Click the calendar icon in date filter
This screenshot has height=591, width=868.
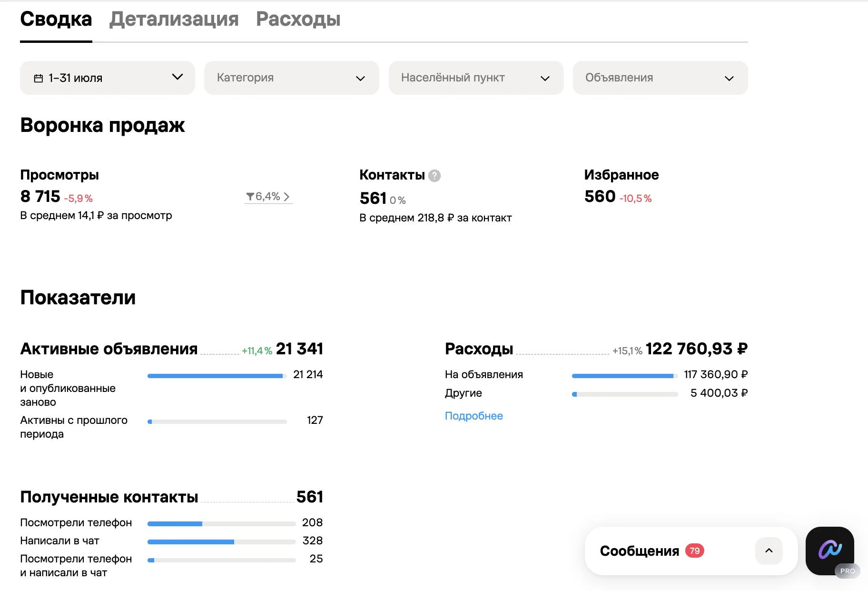point(39,78)
